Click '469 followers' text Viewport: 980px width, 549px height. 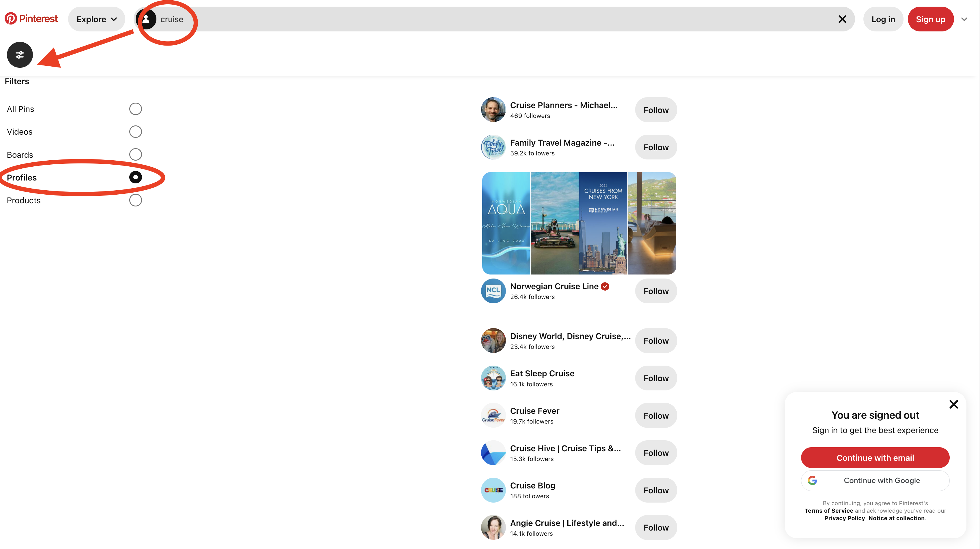click(530, 116)
